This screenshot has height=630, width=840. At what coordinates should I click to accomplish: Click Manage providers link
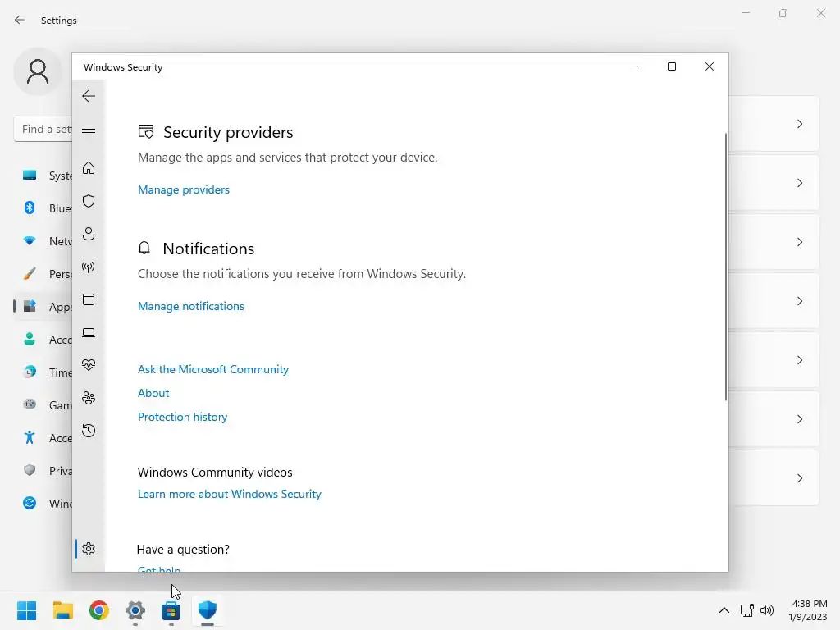(183, 189)
